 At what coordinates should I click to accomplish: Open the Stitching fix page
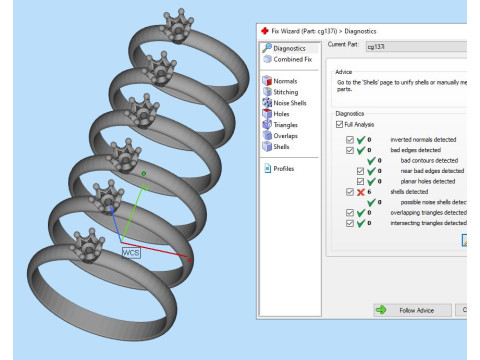point(280,92)
